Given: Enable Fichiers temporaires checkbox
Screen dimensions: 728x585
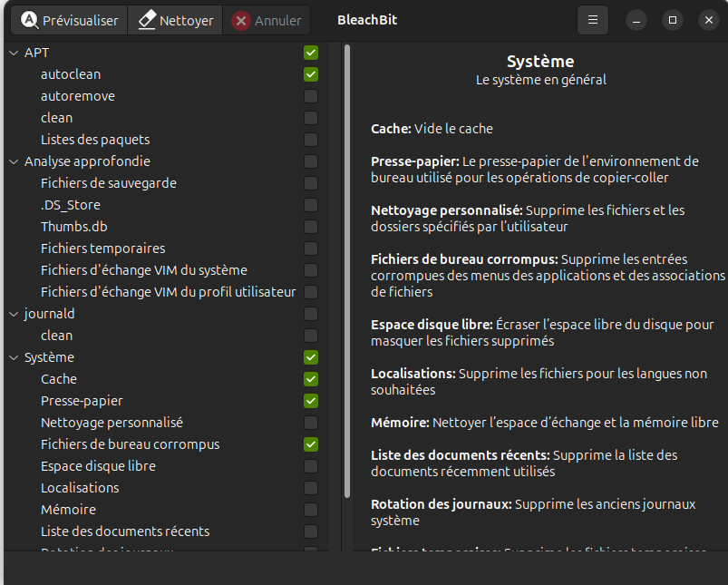Looking at the screenshot, I should click(x=311, y=249).
